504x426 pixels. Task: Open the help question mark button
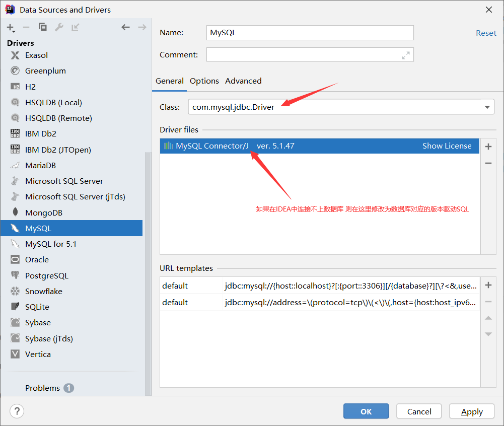click(x=17, y=411)
